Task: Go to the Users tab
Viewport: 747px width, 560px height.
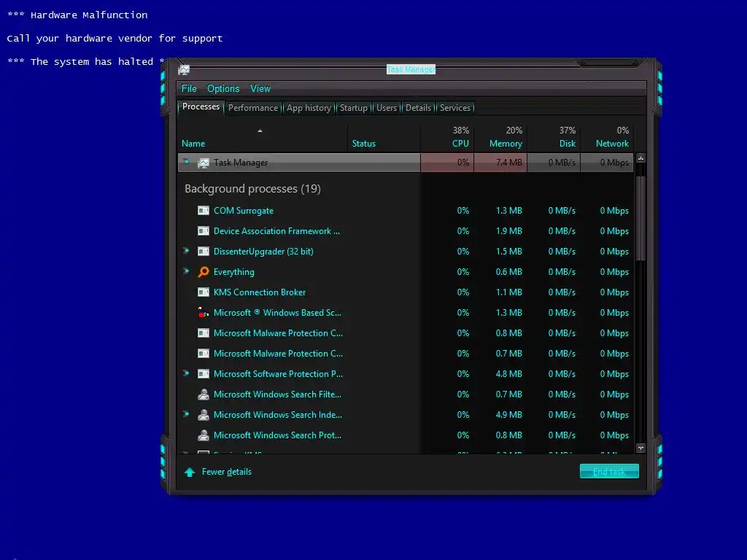Action: coord(387,108)
